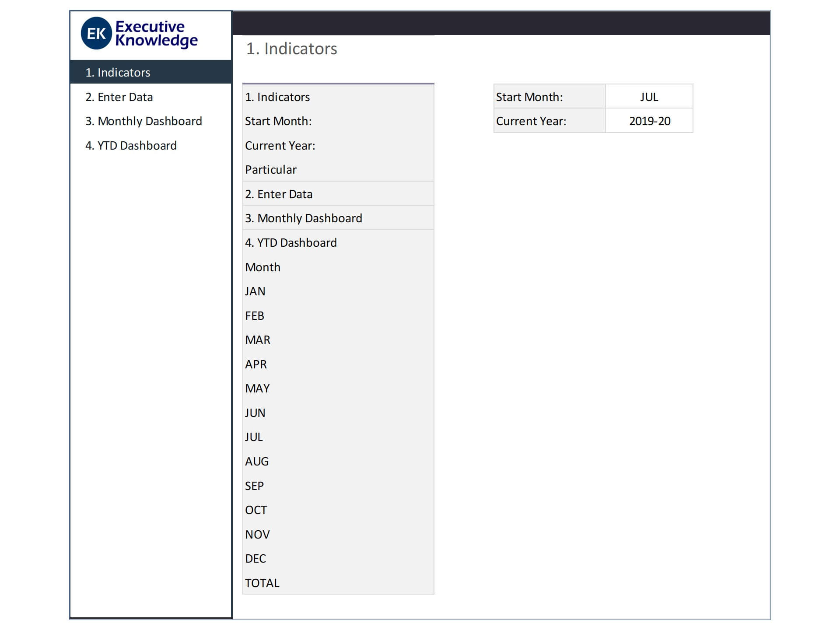Click 4. YTD Dashboard in contents list

[x=290, y=243]
